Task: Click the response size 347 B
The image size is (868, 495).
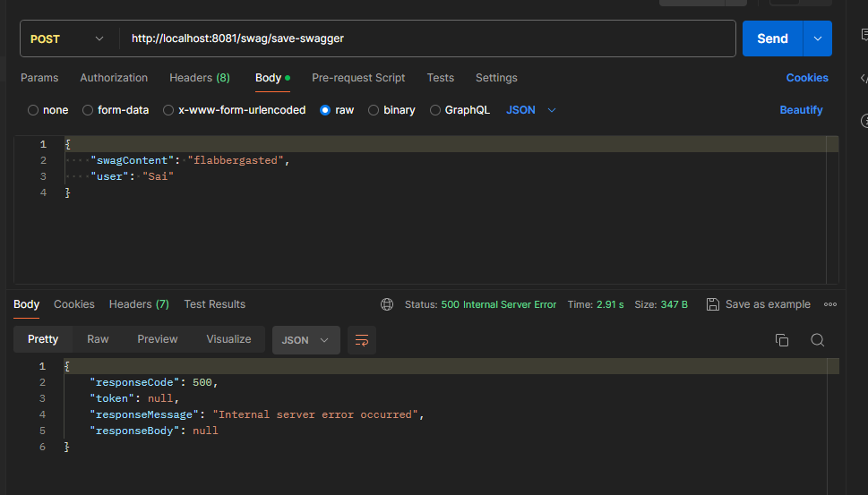Action: coord(675,304)
